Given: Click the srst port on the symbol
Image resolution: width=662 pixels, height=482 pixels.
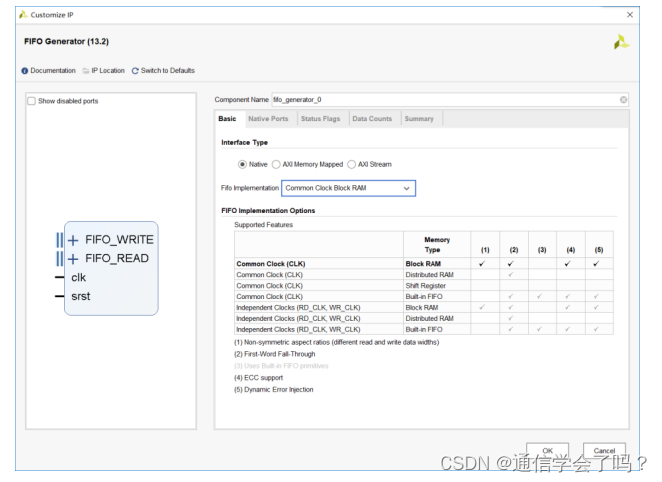Looking at the screenshot, I should 81,296.
